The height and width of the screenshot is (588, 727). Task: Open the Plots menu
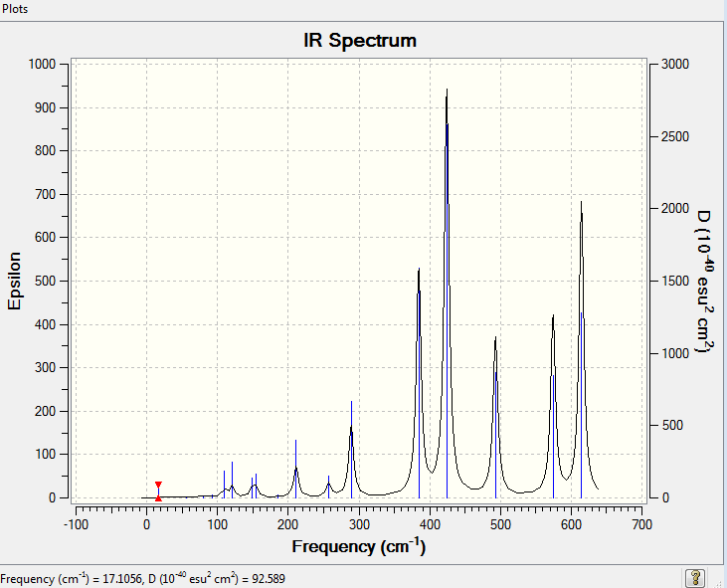point(14,9)
